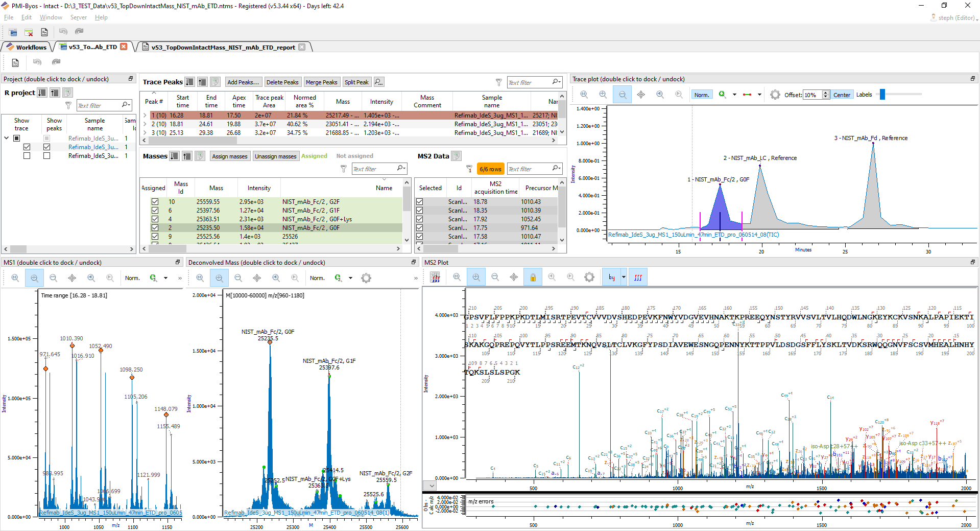Expand Trace Peaks row 1 (10)
Viewport: 980px width, 531px height.
click(x=145, y=116)
